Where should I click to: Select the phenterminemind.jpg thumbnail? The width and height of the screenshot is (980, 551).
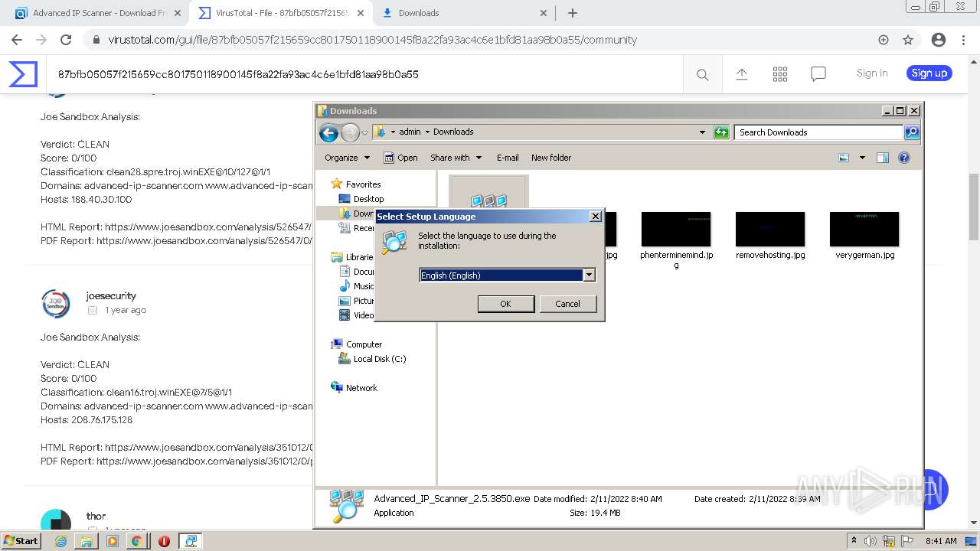[x=676, y=230]
